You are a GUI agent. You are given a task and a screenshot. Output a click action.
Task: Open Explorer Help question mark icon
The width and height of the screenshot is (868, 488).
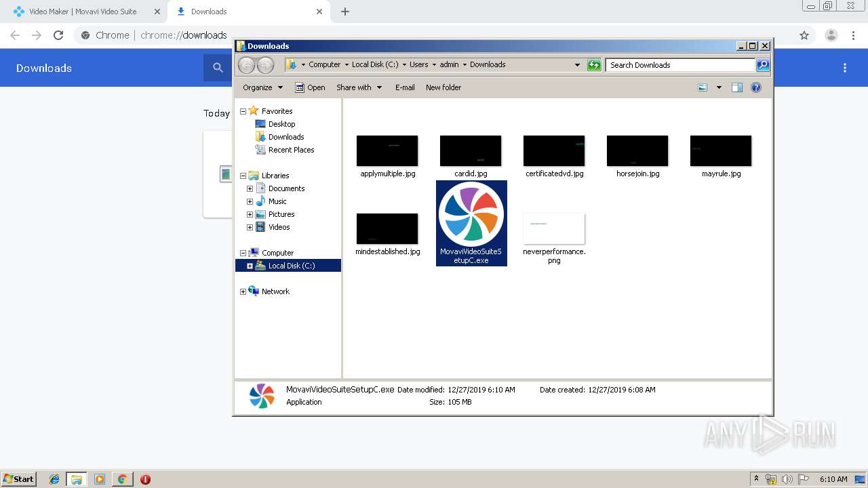point(756,87)
